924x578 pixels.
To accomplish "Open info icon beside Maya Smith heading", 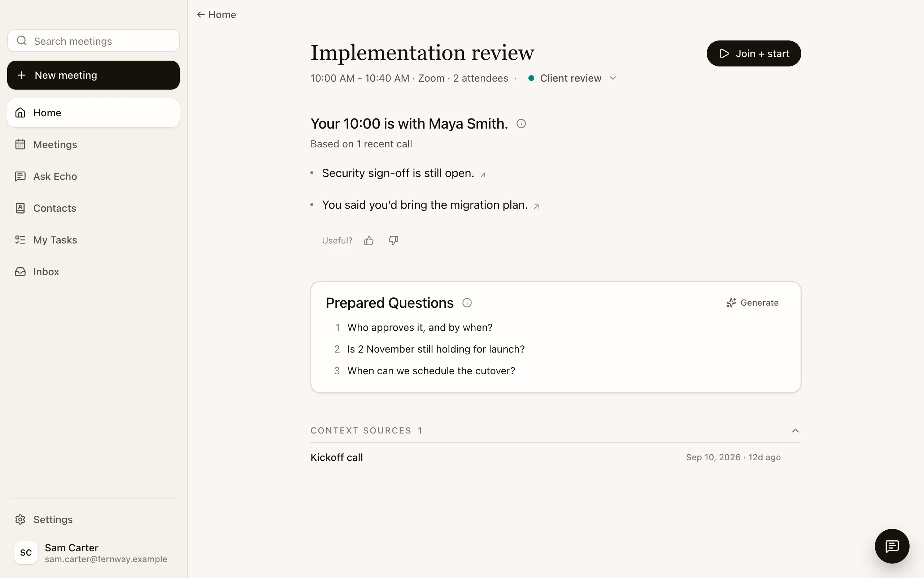I will click(521, 124).
